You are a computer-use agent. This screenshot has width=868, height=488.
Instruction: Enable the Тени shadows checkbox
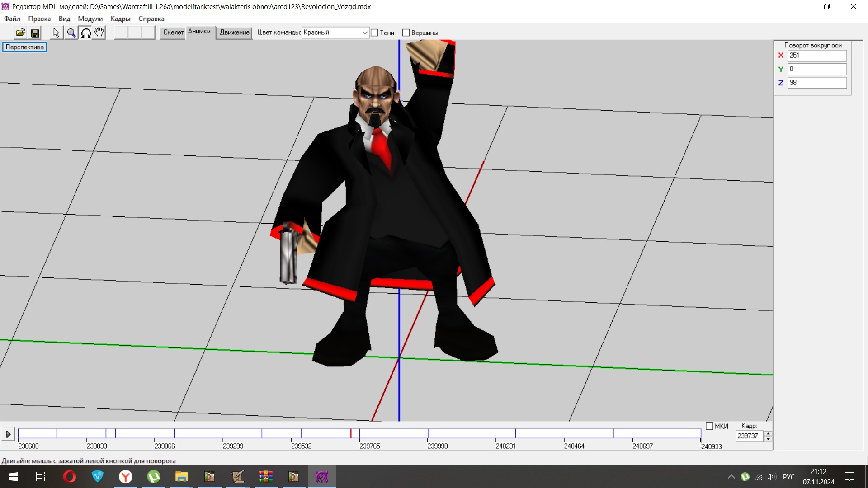375,33
